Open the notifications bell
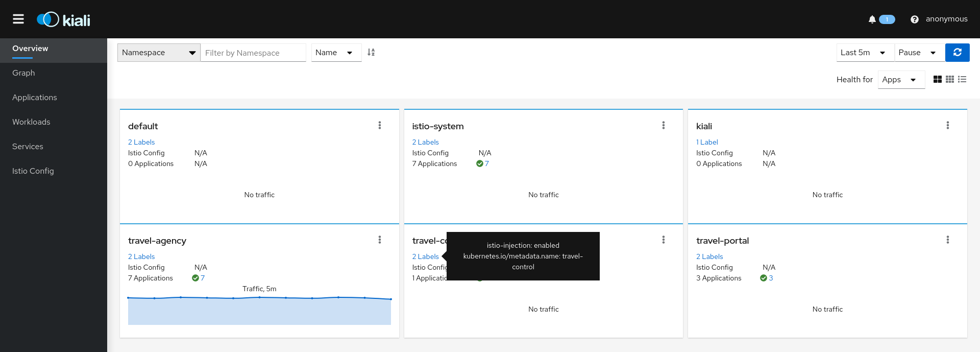 [x=872, y=19]
